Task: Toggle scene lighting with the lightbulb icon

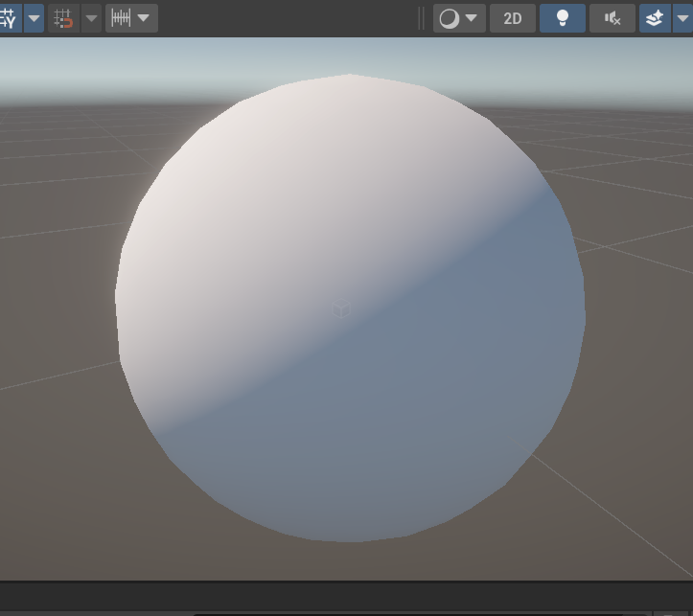Action: (x=563, y=18)
